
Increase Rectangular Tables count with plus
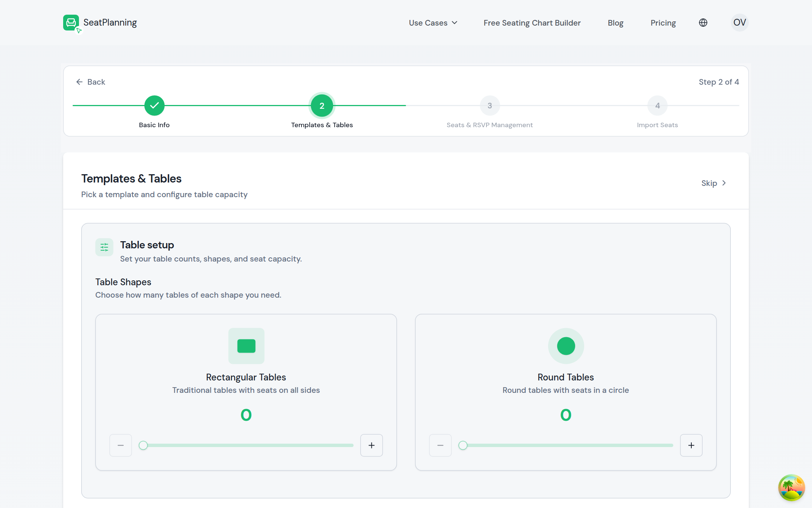(x=371, y=445)
